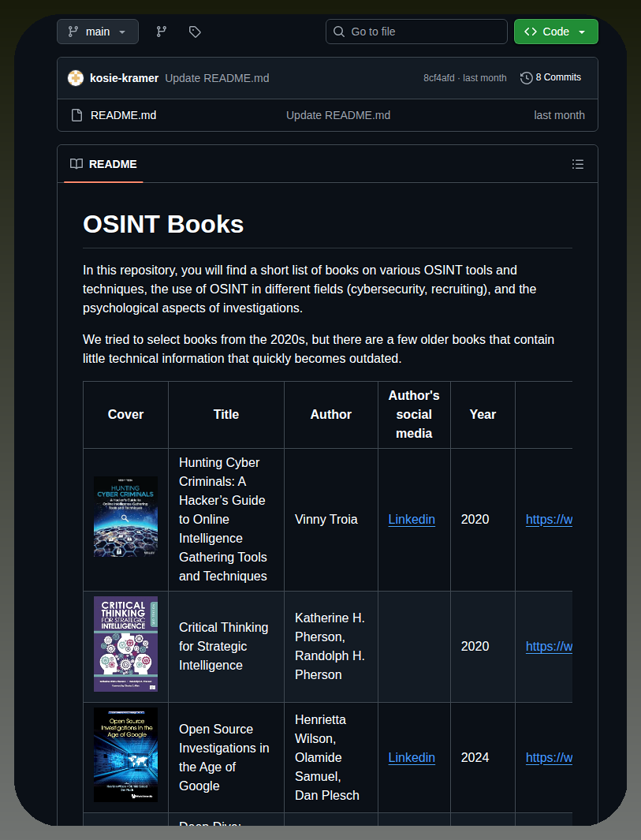Open commit hash 8cf4afd

[x=438, y=78]
